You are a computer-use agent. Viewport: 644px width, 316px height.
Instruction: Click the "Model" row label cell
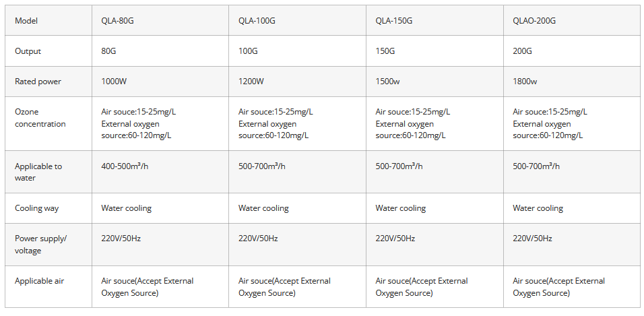(26, 21)
